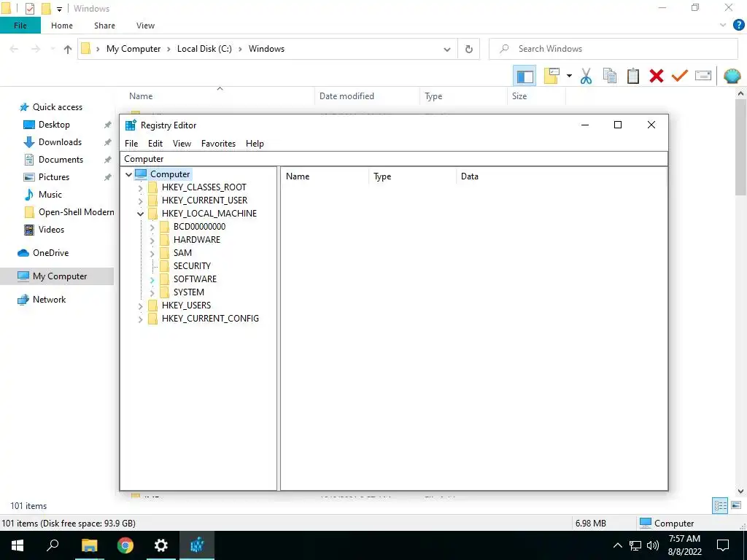
Task: Expand the HARDWARE key
Action: point(152,240)
